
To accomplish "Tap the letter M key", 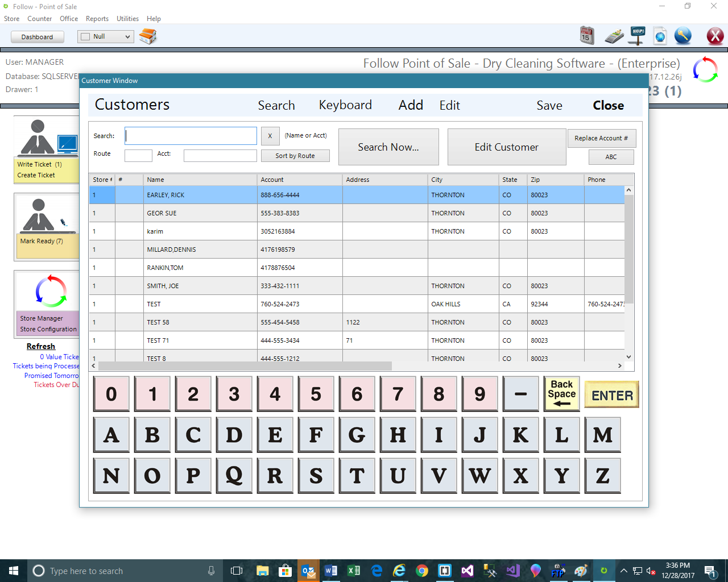I will coord(602,435).
